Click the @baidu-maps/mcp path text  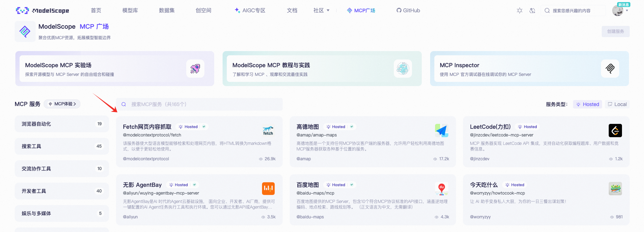(316, 193)
